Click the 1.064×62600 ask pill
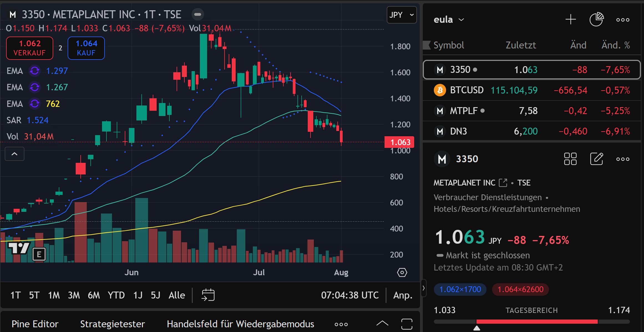 click(520, 289)
